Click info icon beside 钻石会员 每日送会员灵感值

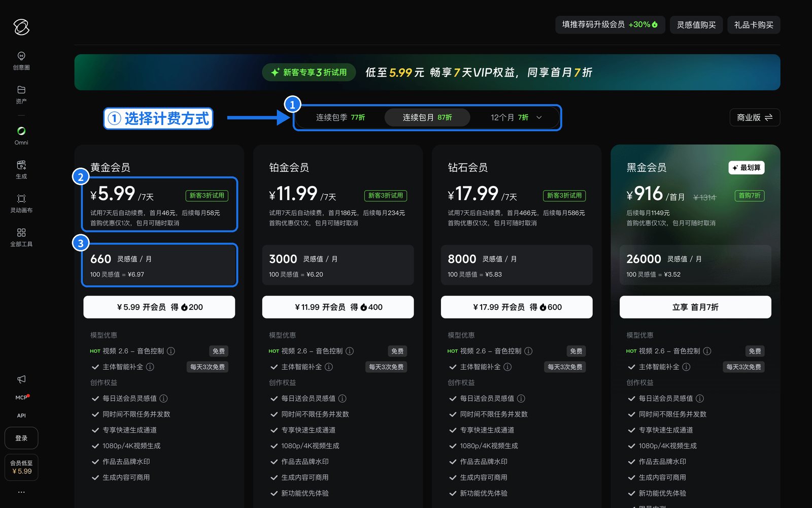(521, 398)
